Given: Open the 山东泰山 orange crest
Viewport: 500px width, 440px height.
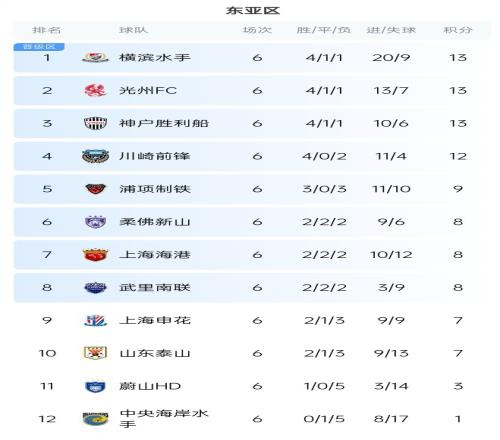Looking at the screenshot, I should click(x=95, y=353).
